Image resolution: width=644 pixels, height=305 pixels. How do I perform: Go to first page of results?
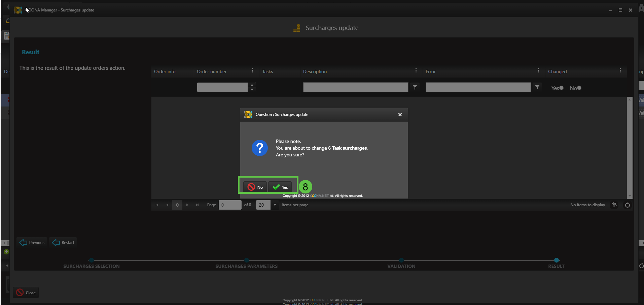tap(157, 205)
